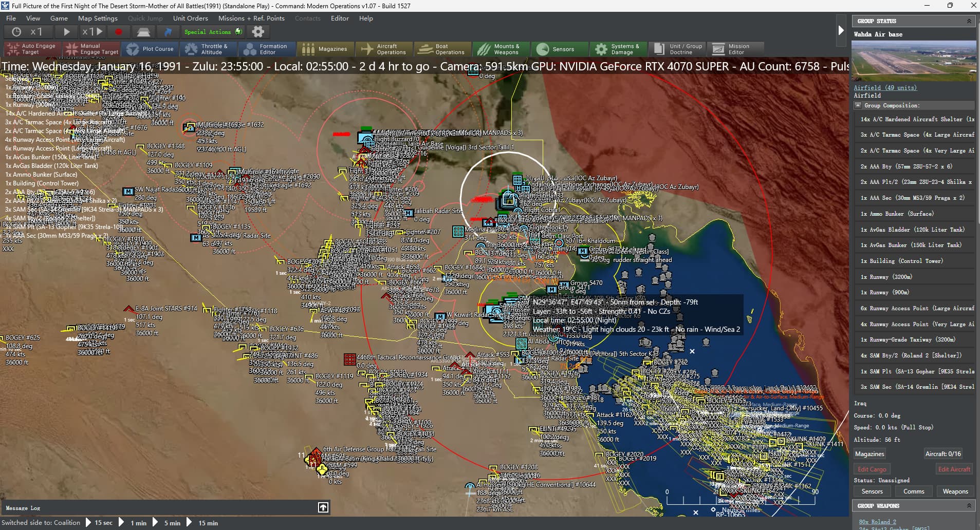Select the 1x Runway (3200m) row
Image resolution: width=980 pixels, height=530 pixels.
pyautogui.click(x=915, y=277)
